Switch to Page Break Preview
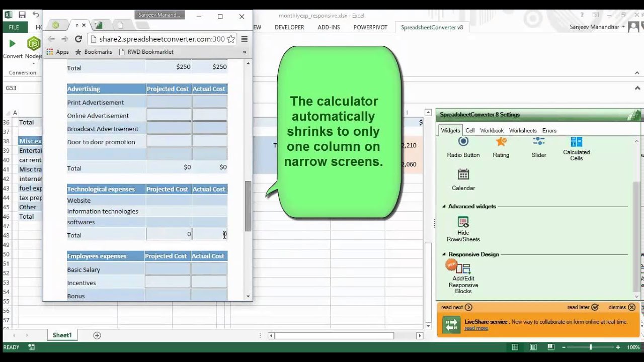The height and width of the screenshot is (362, 644). 551,347
